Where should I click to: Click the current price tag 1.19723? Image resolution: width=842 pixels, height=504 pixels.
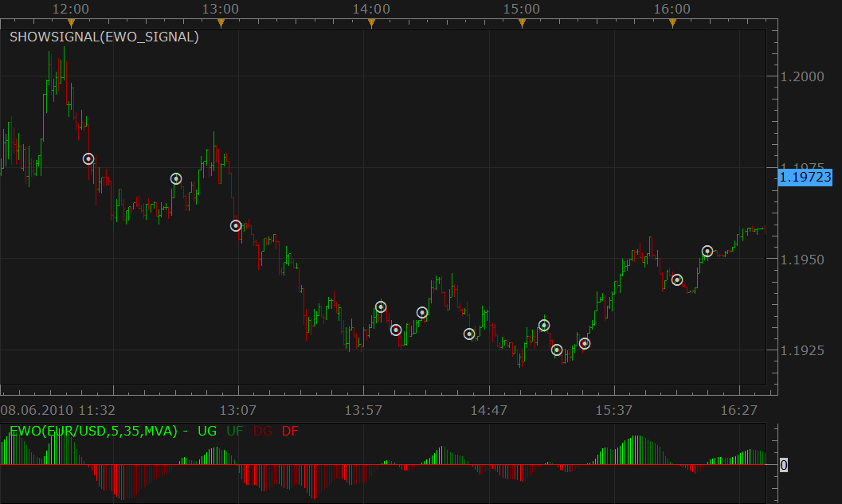(x=805, y=177)
